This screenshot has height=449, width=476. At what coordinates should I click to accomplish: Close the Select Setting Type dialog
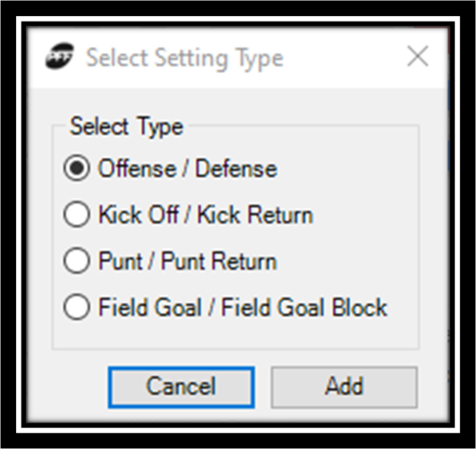(x=417, y=57)
